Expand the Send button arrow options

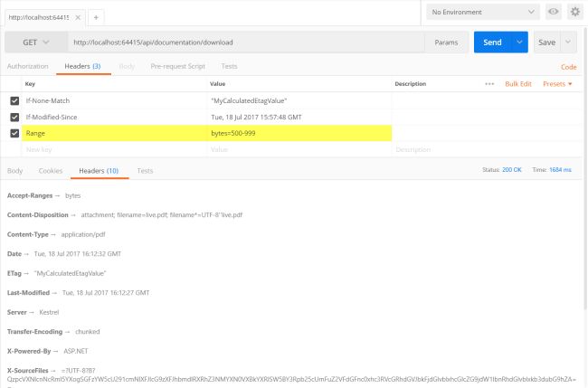pyautogui.click(x=519, y=43)
